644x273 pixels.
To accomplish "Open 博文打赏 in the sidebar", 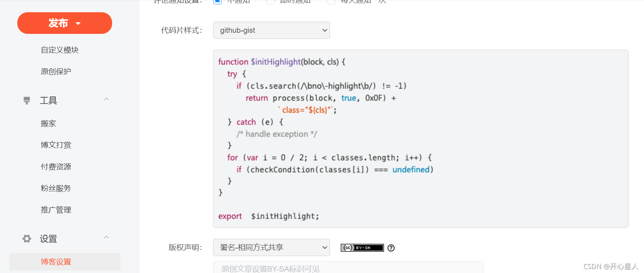I will tap(56, 145).
